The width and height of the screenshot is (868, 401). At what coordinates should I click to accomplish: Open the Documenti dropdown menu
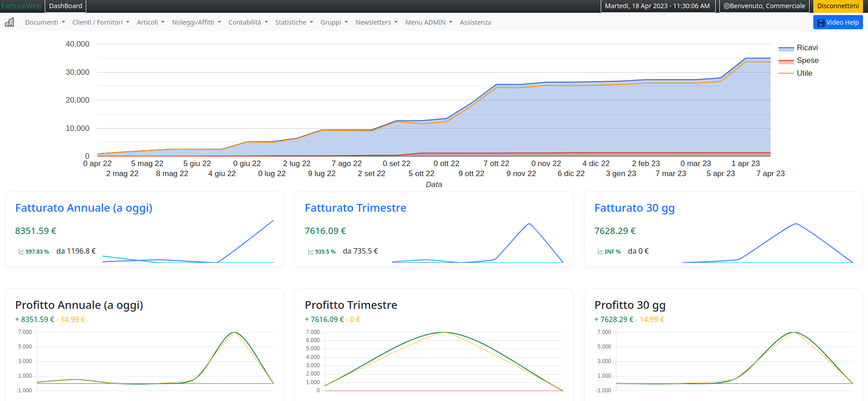(45, 22)
